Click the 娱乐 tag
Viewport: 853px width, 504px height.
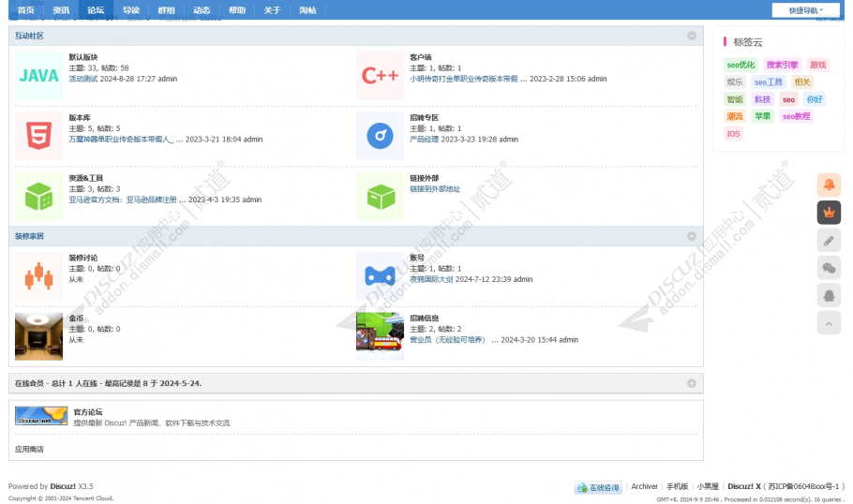[735, 82]
